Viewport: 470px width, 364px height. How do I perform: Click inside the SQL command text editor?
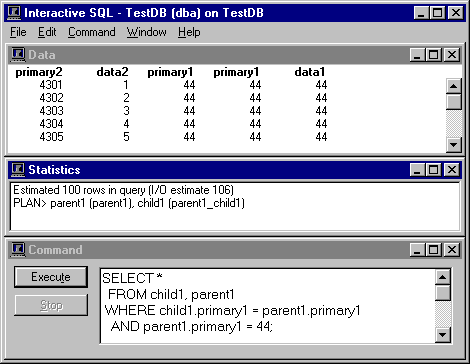[268, 306]
